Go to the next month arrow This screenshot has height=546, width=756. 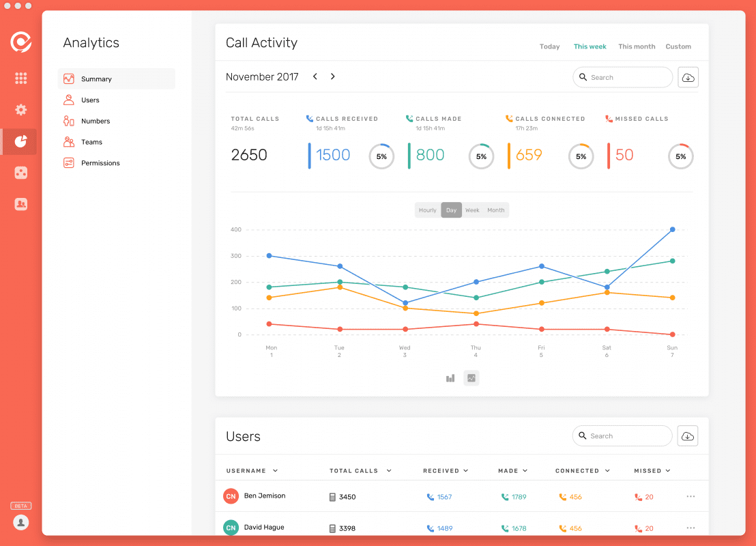pos(333,76)
